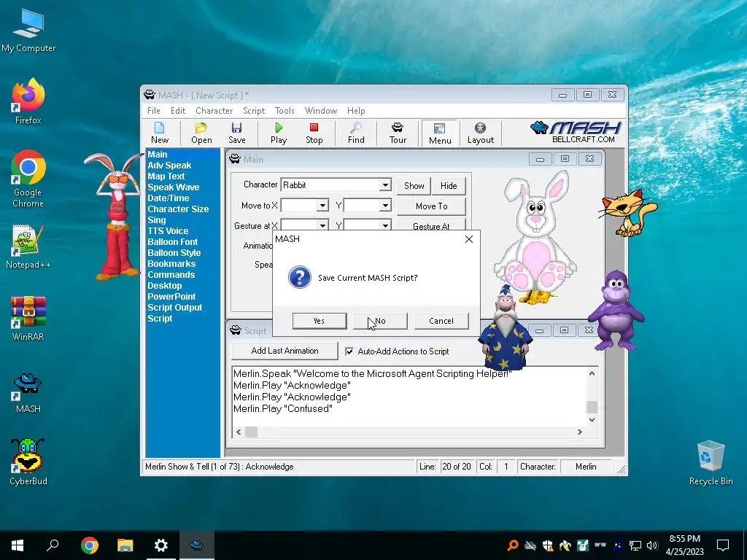Click the Hide character button
This screenshot has width=747, height=560.
[449, 186]
